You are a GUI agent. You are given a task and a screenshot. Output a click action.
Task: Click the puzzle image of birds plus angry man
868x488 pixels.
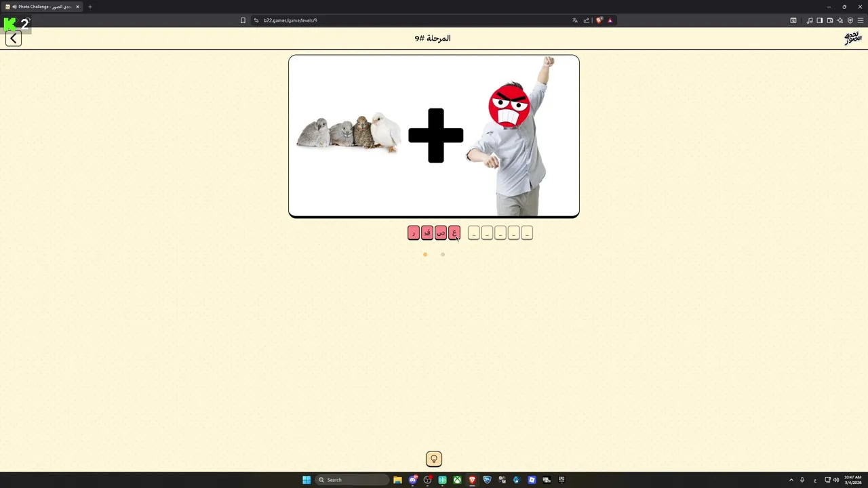coord(434,136)
